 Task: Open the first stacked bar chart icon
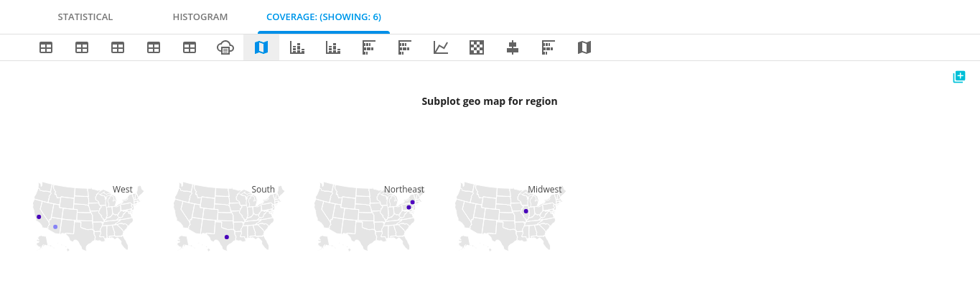297,47
